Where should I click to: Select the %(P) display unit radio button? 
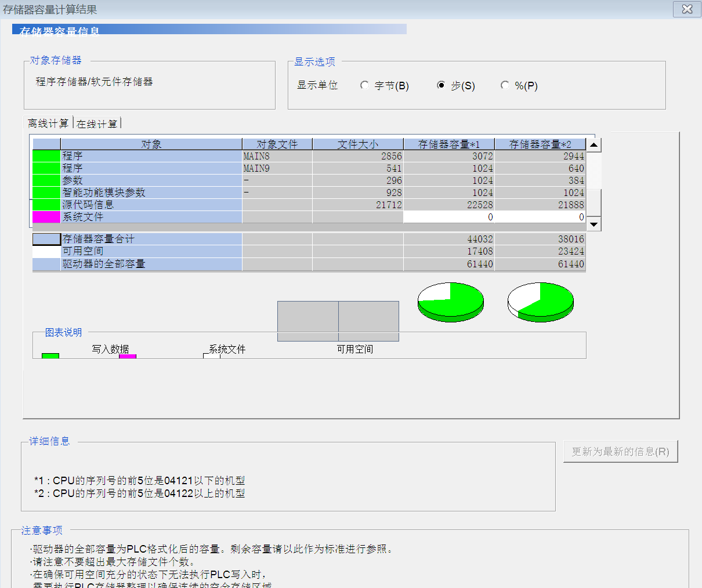tap(505, 85)
